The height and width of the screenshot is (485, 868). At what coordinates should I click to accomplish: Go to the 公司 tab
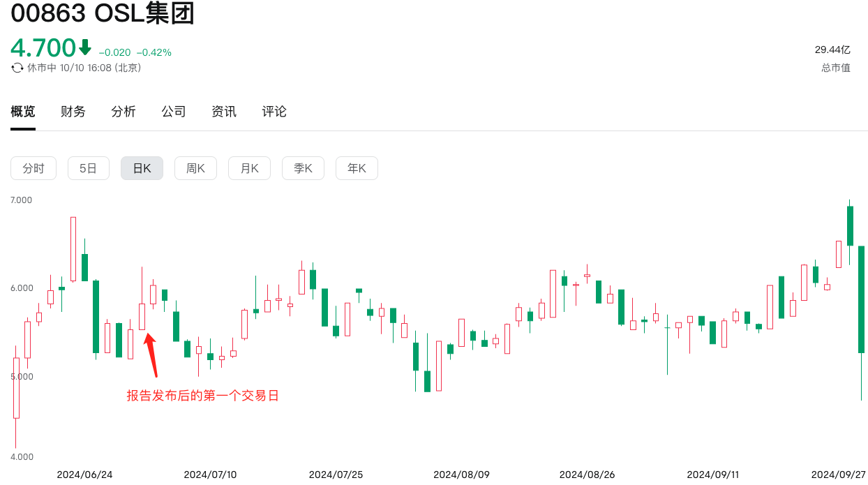174,112
